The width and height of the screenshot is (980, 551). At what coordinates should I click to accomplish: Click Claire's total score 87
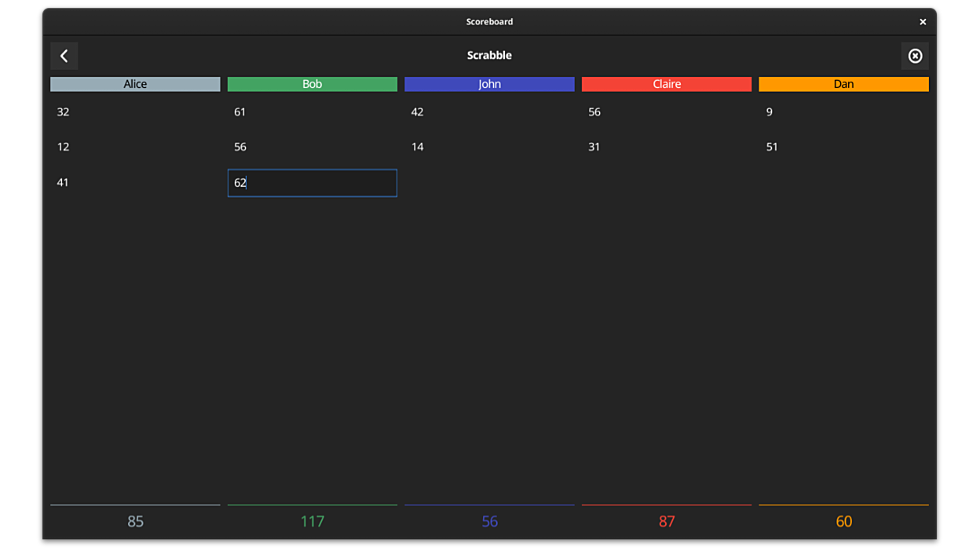pyautogui.click(x=667, y=521)
